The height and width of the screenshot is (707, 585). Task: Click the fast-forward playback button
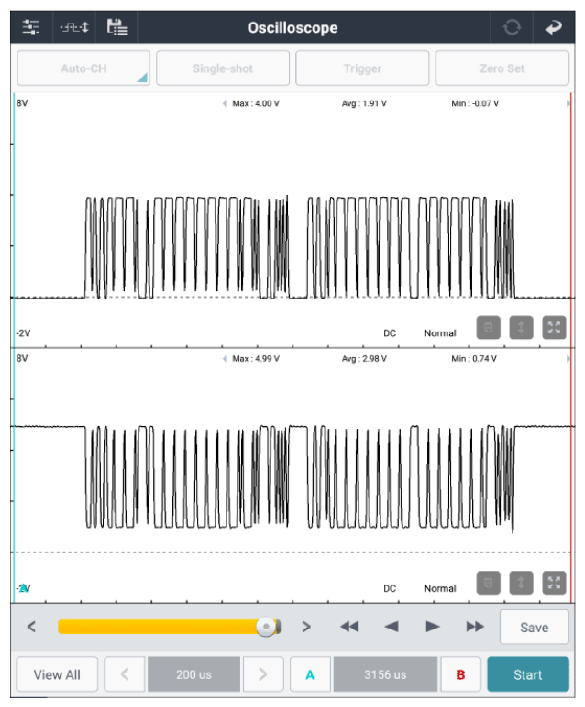click(x=475, y=627)
